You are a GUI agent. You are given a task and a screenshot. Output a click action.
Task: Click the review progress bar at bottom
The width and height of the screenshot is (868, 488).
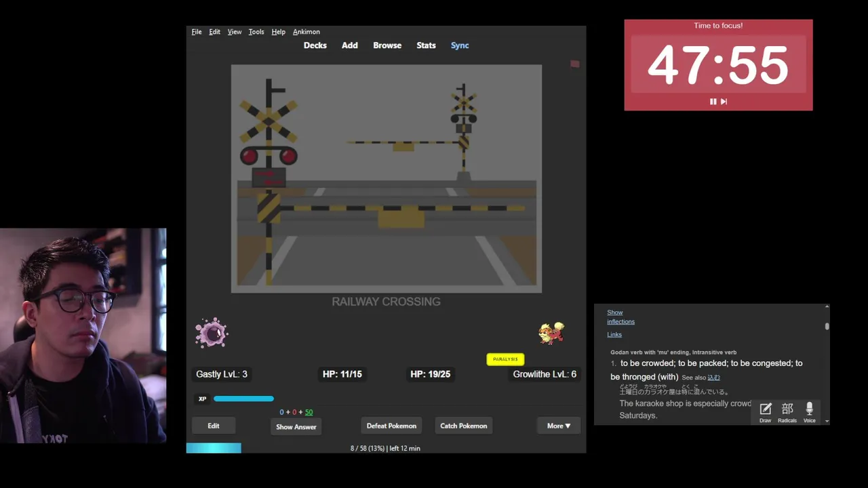coord(214,448)
